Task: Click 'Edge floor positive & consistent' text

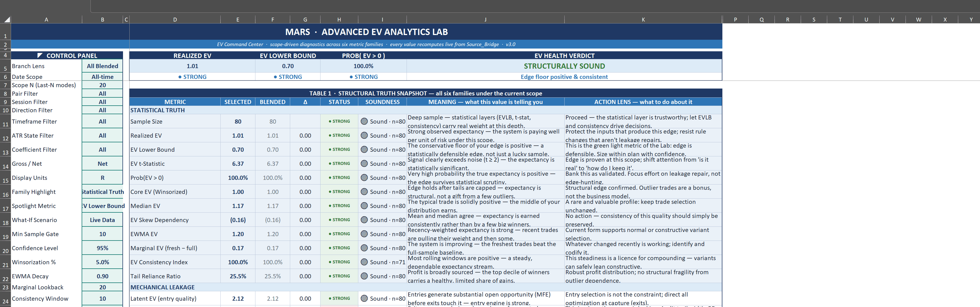Action: point(564,77)
